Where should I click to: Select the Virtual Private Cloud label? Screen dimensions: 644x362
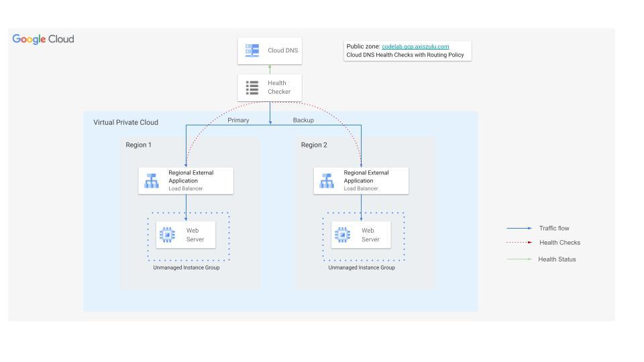pyautogui.click(x=125, y=123)
